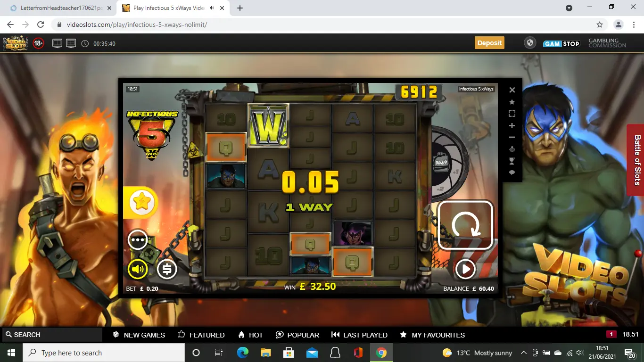Decrease game window size with minus icon
Viewport: 644px width, 362px height.
tap(512, 137)
